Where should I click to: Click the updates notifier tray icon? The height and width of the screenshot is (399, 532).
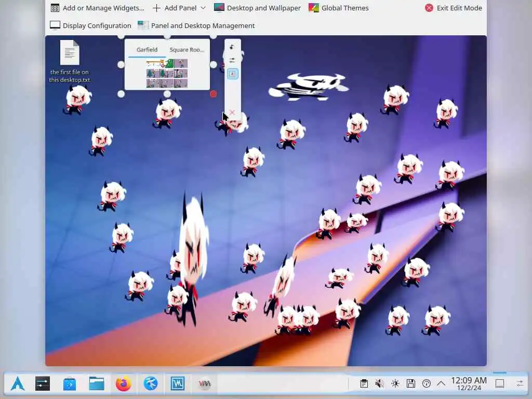click(x=427, y=384)
